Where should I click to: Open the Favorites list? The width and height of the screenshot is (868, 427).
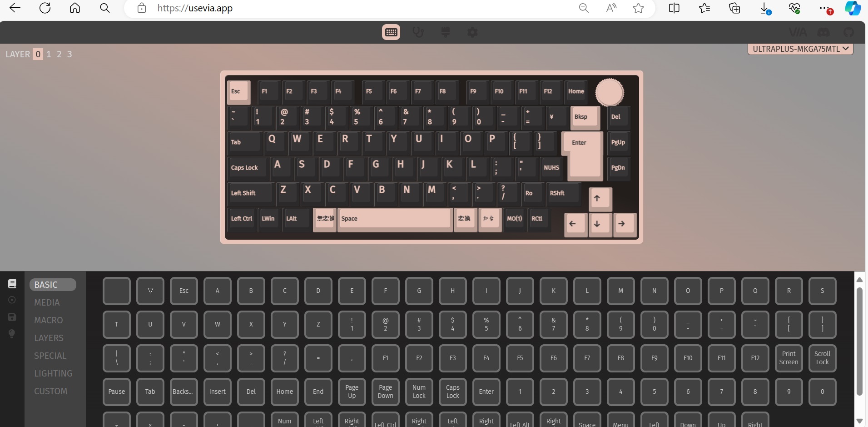704,8
